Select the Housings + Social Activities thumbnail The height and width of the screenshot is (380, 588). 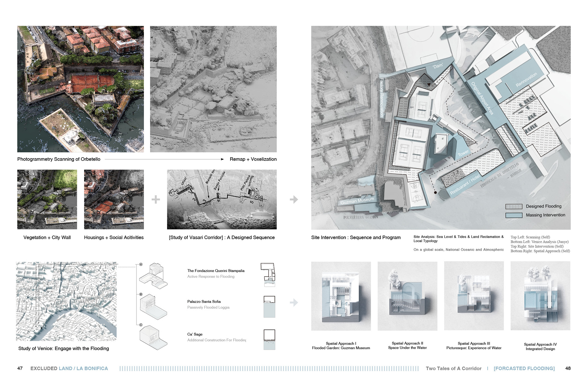point(114,199)
